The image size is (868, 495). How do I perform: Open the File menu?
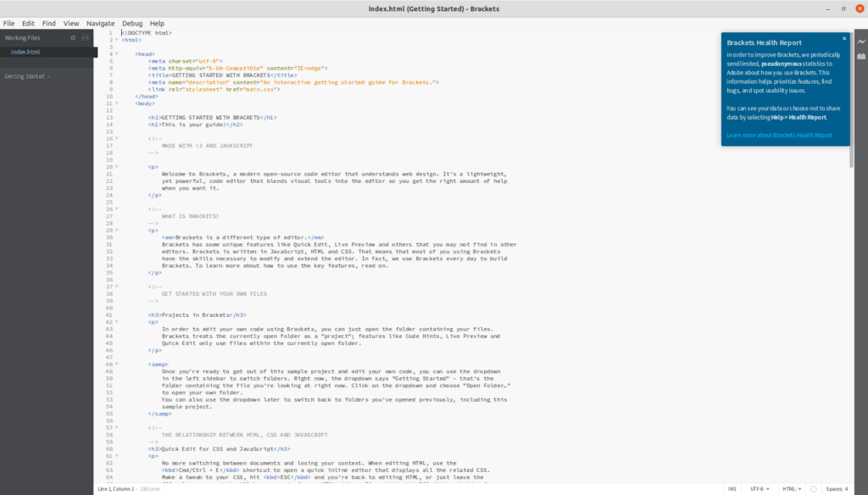coord(9,23)
